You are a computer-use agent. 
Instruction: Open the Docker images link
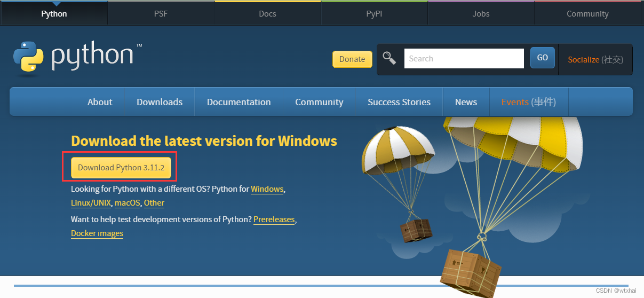click(x=97, y=233)
